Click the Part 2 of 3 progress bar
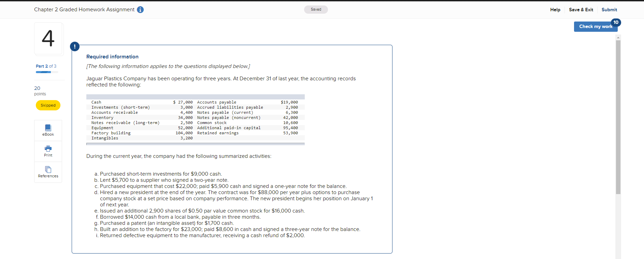 (47, 72)
